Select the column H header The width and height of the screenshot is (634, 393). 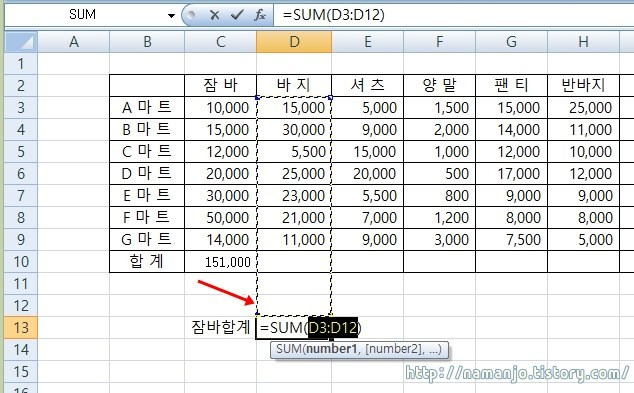(583, 42)
